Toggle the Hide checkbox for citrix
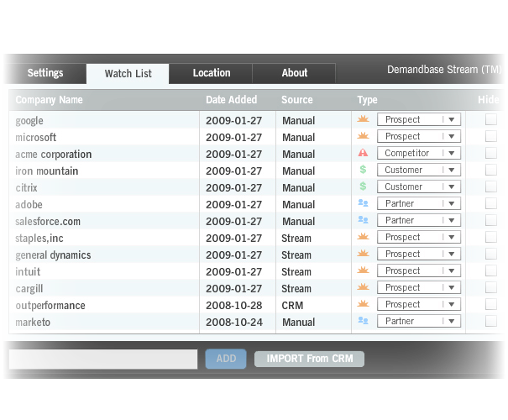Viewport: 508px width, 420px height. point(491,186)
